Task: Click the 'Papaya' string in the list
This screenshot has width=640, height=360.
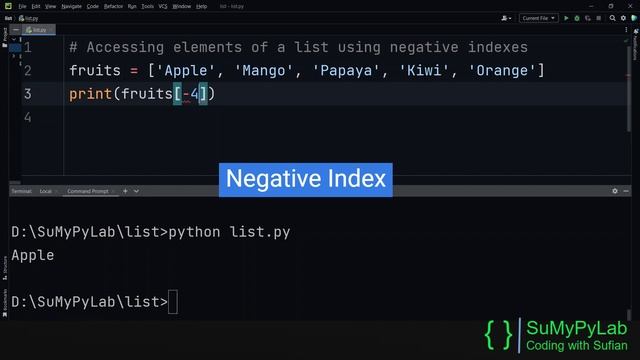Action: point(346,71)
